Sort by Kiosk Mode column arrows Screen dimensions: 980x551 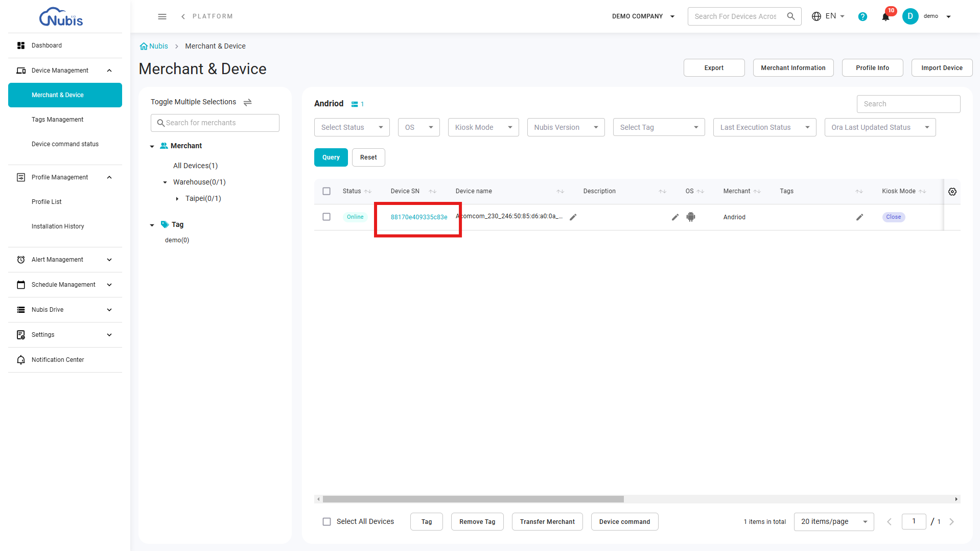922,192
